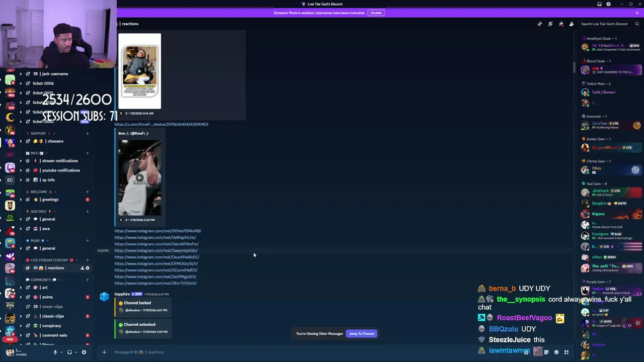Open the Inbox icon in title bar
This screenshot has width=644, height=362.
coord(599,4)
